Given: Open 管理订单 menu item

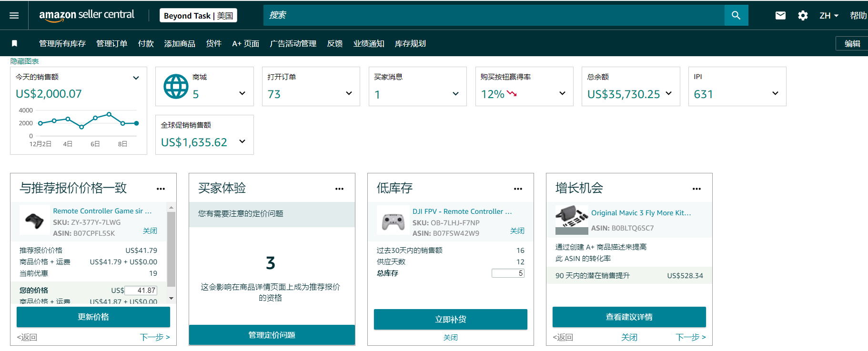Looking at the screenshot, I should (x=112, y=43).
